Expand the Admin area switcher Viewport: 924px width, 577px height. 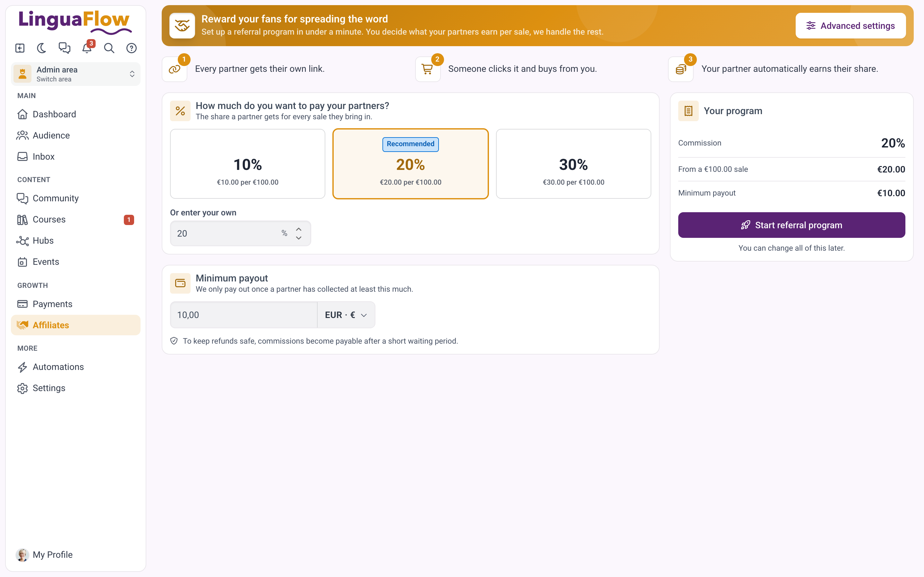tap(76, 74)
